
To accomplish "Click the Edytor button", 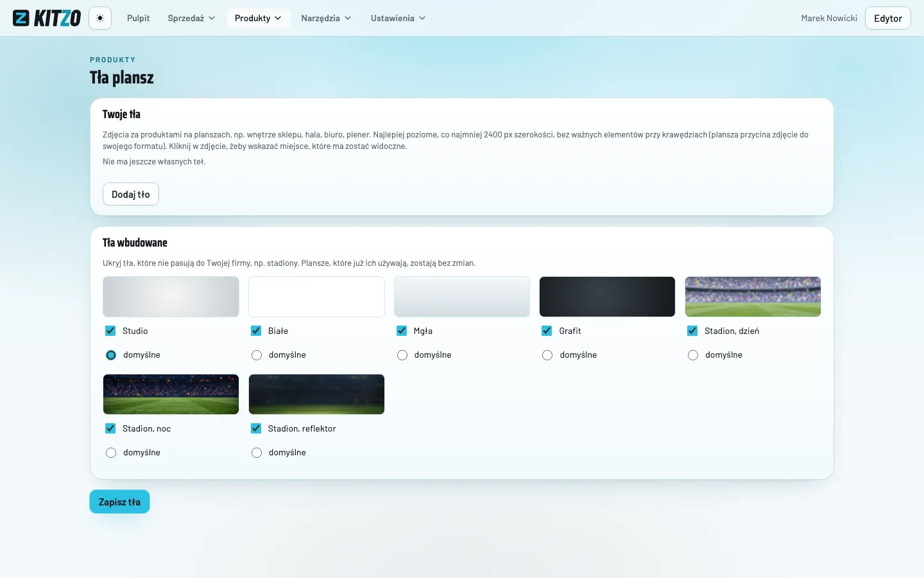I will (x=888, y=18).
